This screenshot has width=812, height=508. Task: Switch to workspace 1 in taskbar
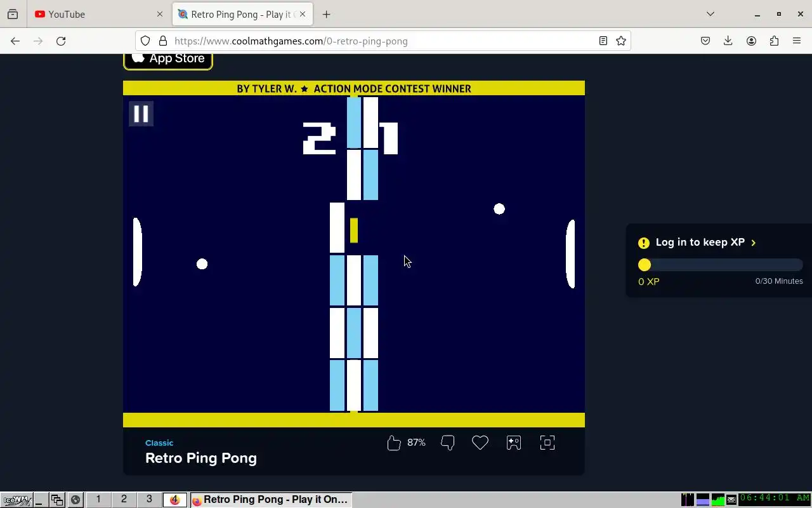pos(98,500)
